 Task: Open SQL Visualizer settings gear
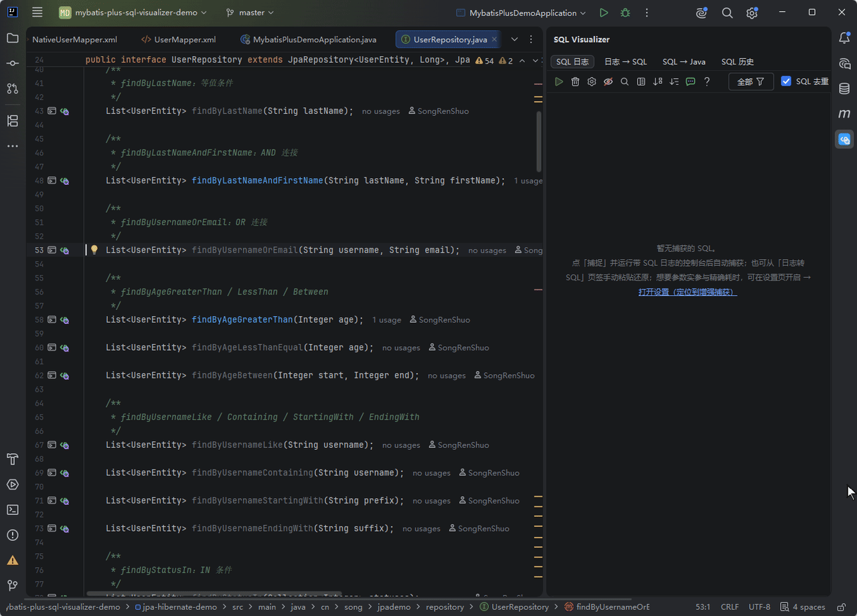click(x=592, y=82)
